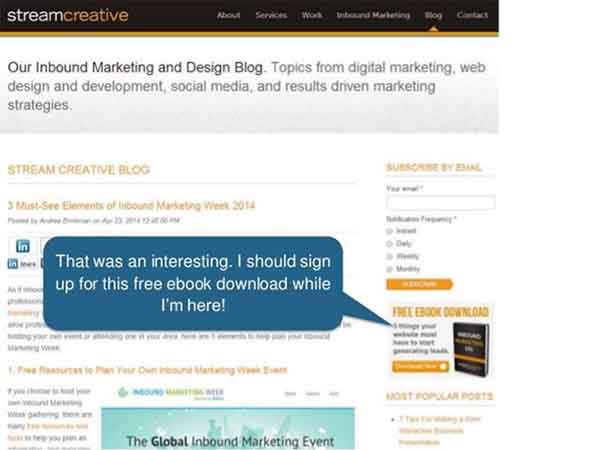This screenshot has width=600, height=450.
Task: Click the orange Subscribe button
Action: 420,284
